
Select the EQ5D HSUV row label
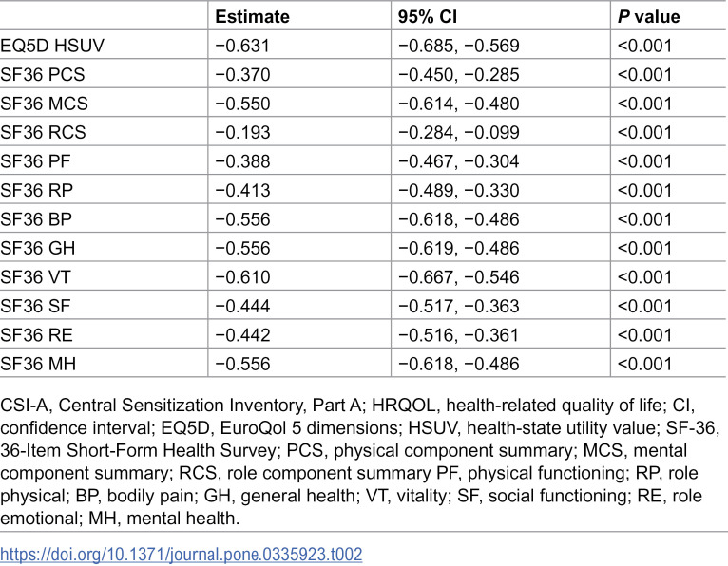pyautogui.click(x=52, y=46)
